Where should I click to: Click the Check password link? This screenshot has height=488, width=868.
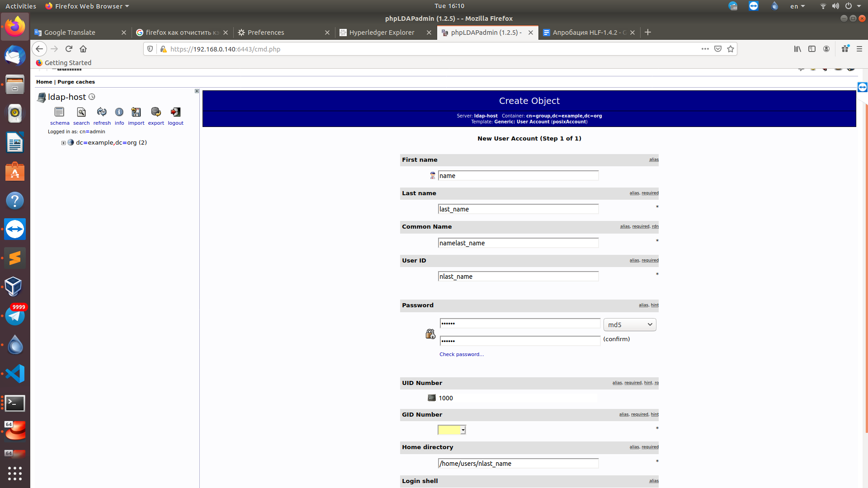point(461,354)
